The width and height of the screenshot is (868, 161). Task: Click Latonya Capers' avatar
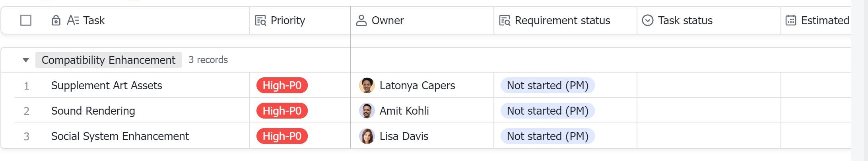click(x=367, y=85)
